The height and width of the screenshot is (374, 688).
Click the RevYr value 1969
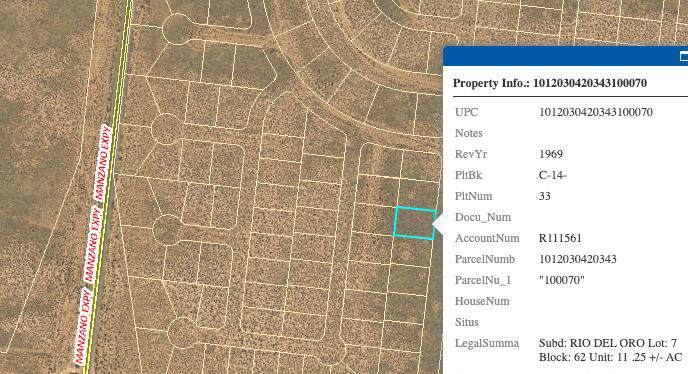(x=551, y=154)
